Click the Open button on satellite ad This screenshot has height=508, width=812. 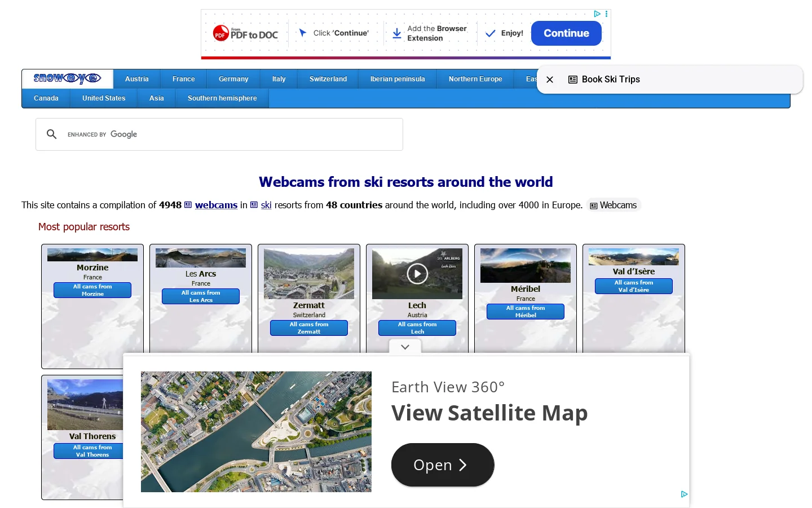point(443,465)
